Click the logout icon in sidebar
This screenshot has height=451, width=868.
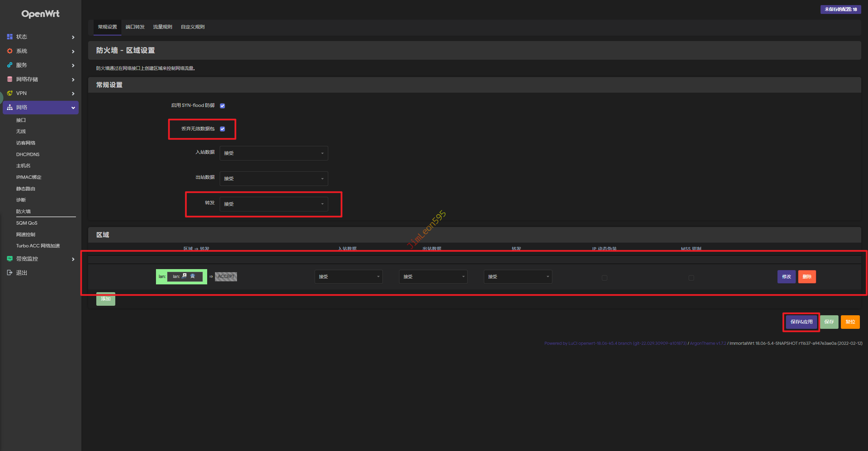point(10,273)
